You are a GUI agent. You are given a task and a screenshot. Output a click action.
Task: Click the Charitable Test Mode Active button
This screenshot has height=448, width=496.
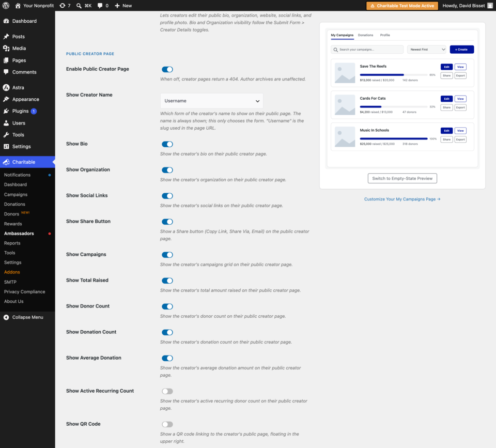coord(402,6)
